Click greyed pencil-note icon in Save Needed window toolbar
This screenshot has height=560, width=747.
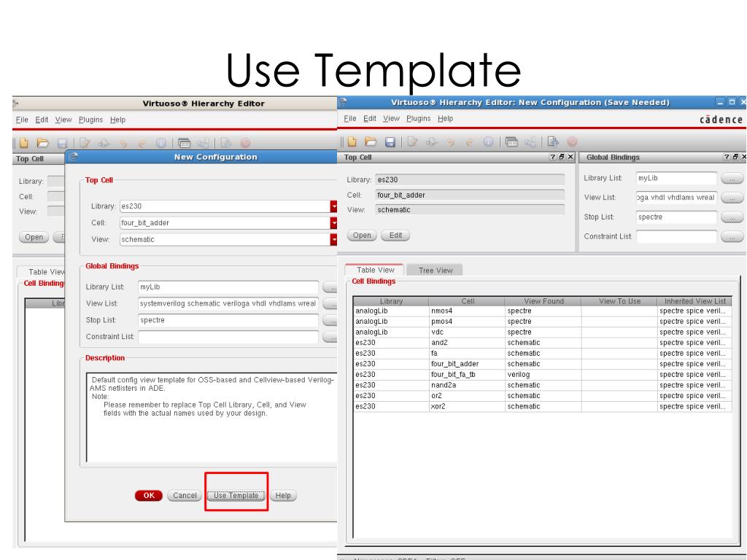[413, 141]
